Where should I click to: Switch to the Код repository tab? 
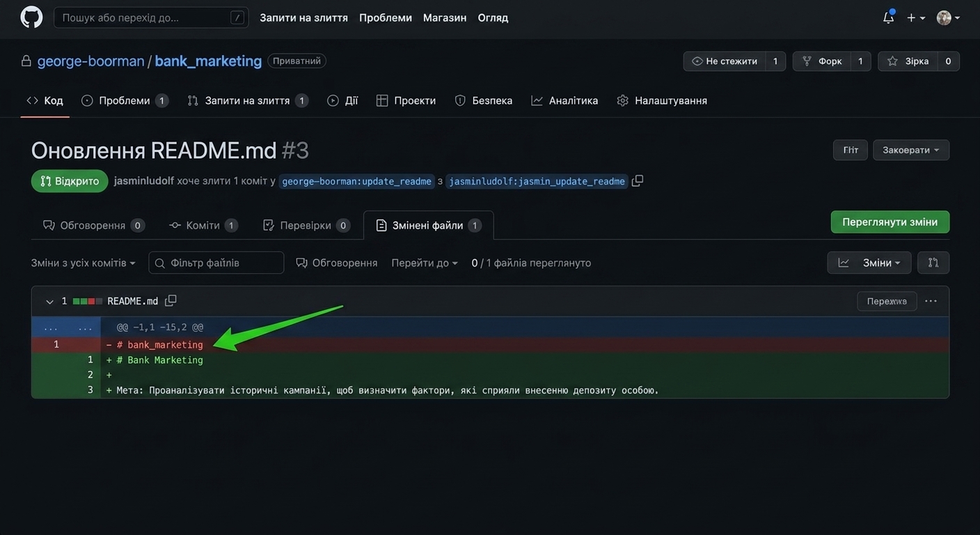click(45, 100)
